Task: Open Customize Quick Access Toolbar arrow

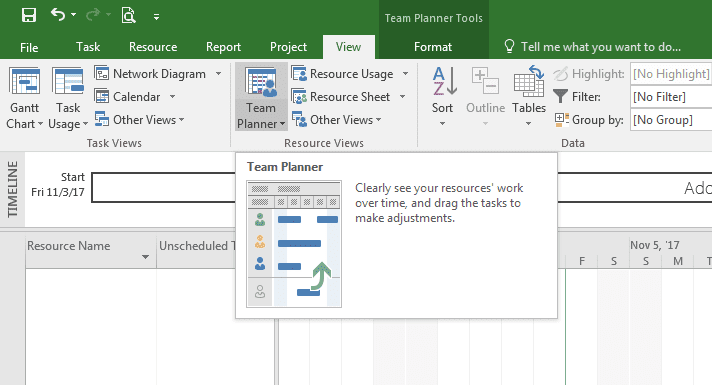Action: coord(156,17)
